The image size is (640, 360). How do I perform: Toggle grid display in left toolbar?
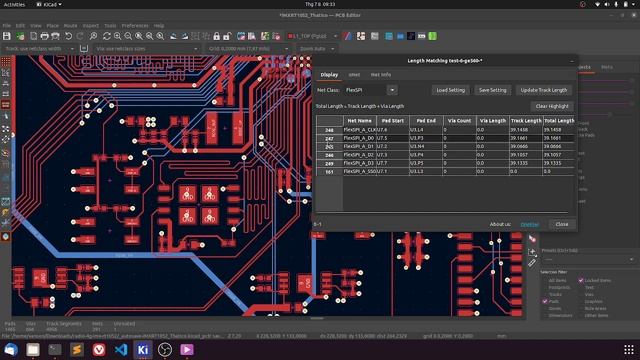tap(6, 62)
